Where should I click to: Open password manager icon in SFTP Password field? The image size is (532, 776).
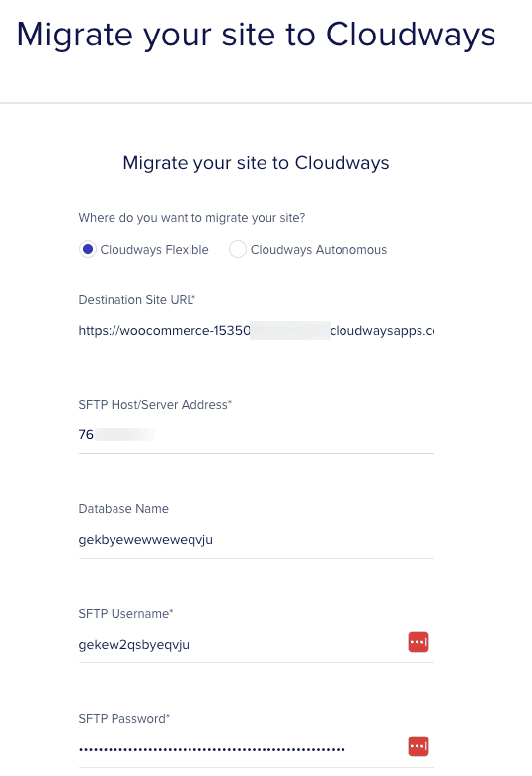click(418, 746)
